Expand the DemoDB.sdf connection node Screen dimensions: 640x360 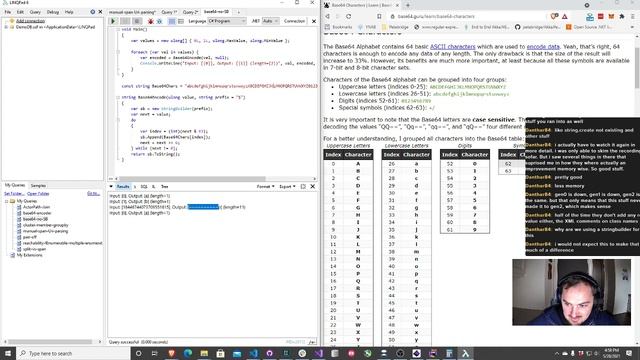(x=6, y=27)
